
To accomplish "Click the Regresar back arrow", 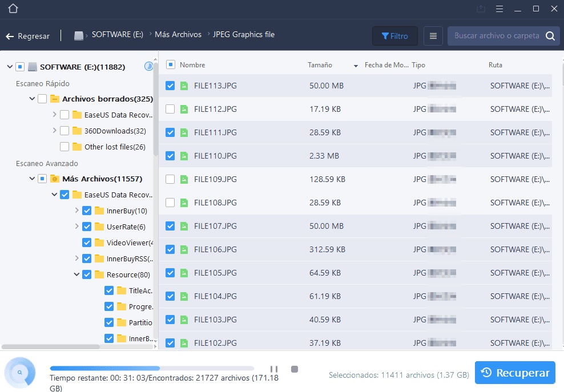I will click(10, 36).
